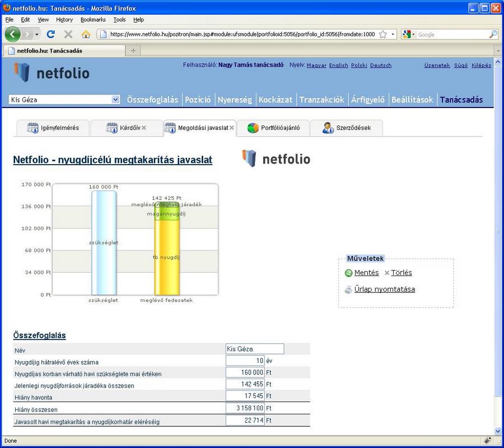504x448 pixels.
Task: Go to the Home page icon
Action: 86,34
